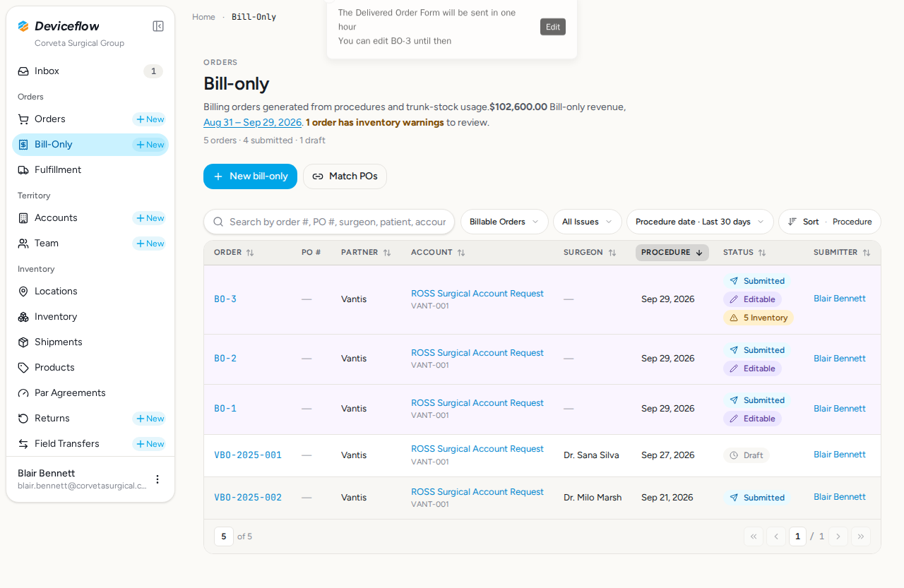904x588 pixels.
Task: Click the Fulfillment truck icon
Action: pyautogui.click(x=23, y=170)
